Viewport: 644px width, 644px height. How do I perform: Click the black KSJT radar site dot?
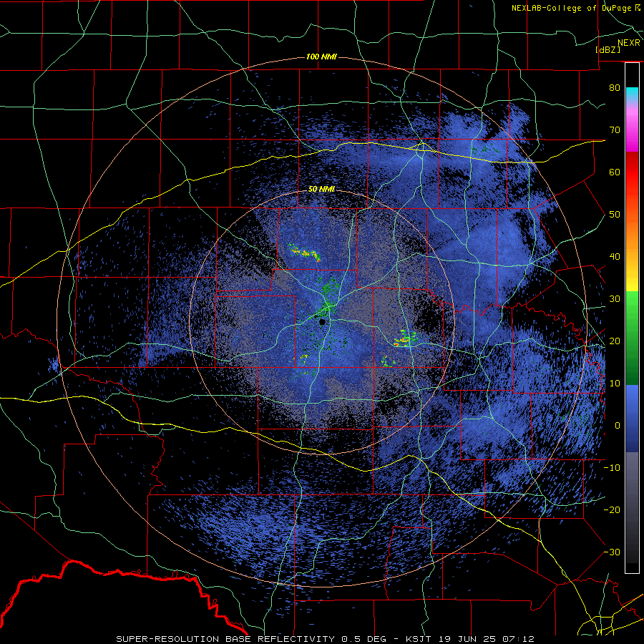tap(323, 322)
